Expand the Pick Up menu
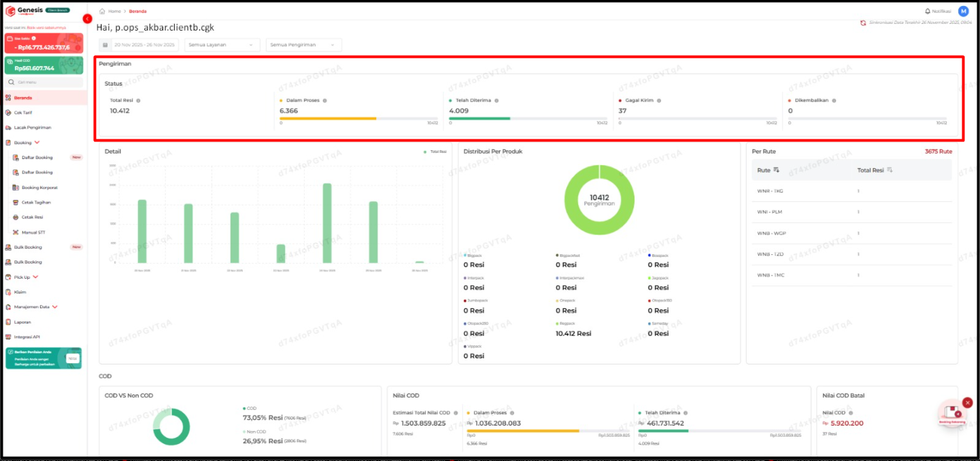 click(x=35, y=277)
